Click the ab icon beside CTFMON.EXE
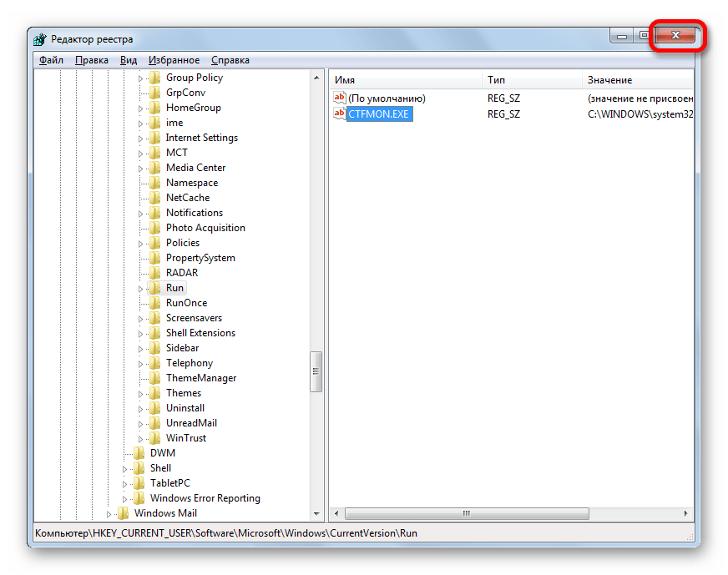The height and width of the screenshot is (575, 728). click(x=340, y=113)
